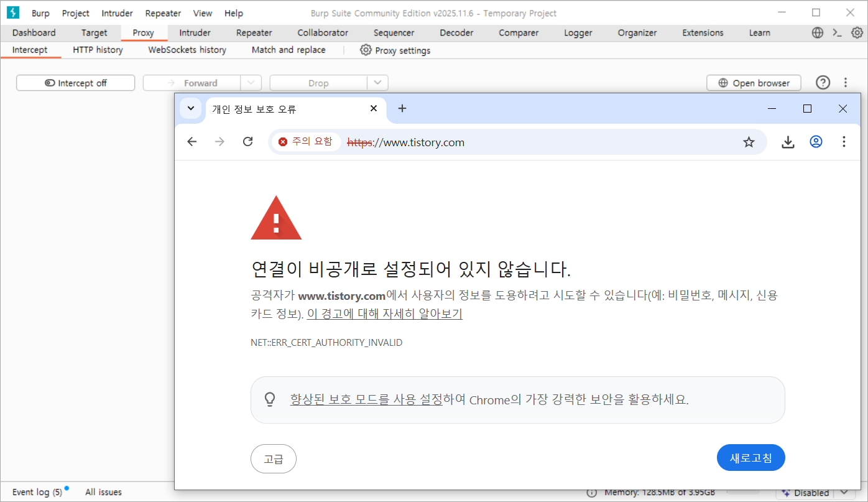
Task: Open Chrome profile avatar icon
Action: (816, 142)
